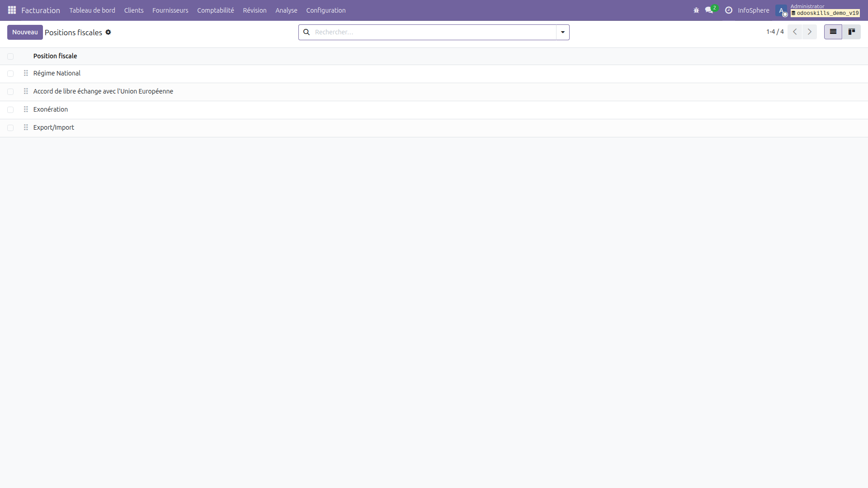Click the Administrator avatar icon

[782, 11]
